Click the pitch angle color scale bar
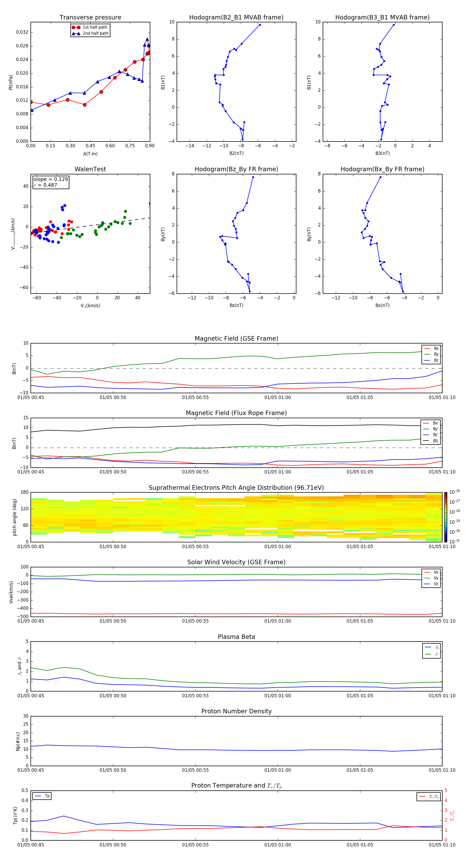This screenshot has width=473, height=868. (x=446, y=517)
